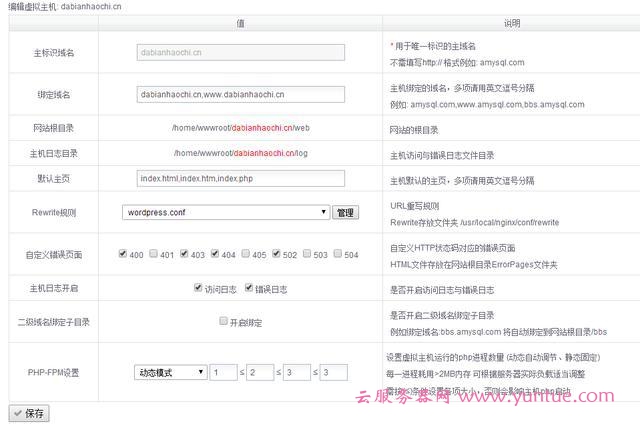Click the 管理 button beside Rewrite rule
The width and height of the screenshot is (640, 432).
[345, 213]
